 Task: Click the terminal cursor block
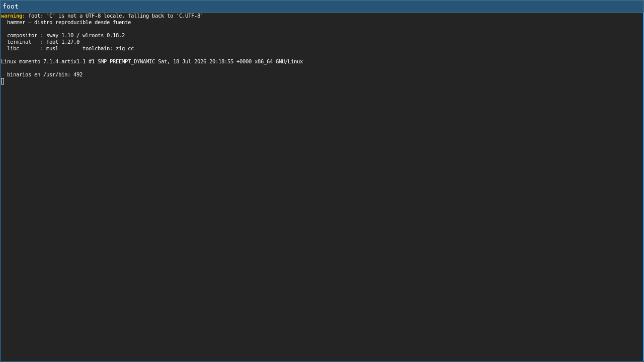[x=3, y=81]
